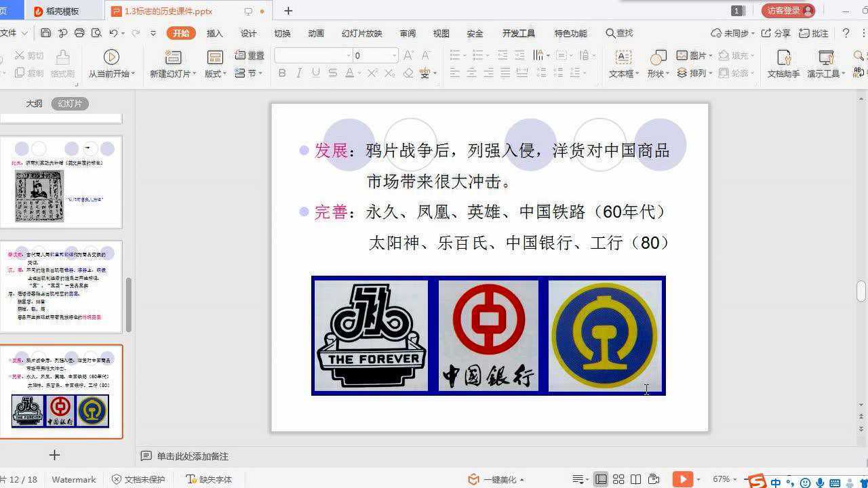The width and height of the screenshot is (868, 488).
Task: Select the 大纲 outline pane tab
Action: pos(34,104)
